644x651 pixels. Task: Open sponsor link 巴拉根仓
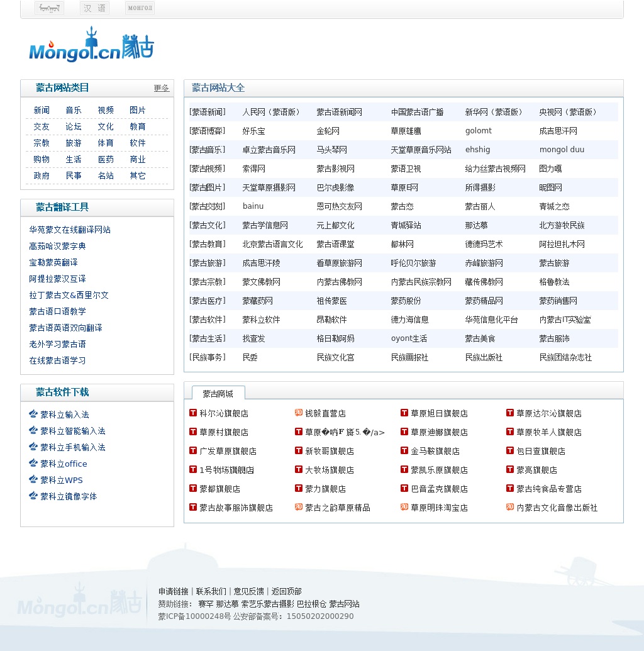coord(311,604)
